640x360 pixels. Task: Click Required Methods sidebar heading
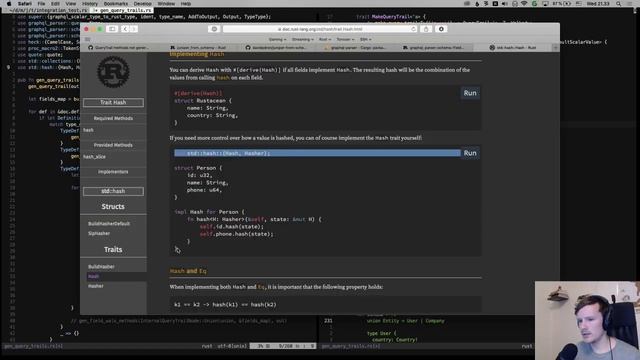click(113, 118)
